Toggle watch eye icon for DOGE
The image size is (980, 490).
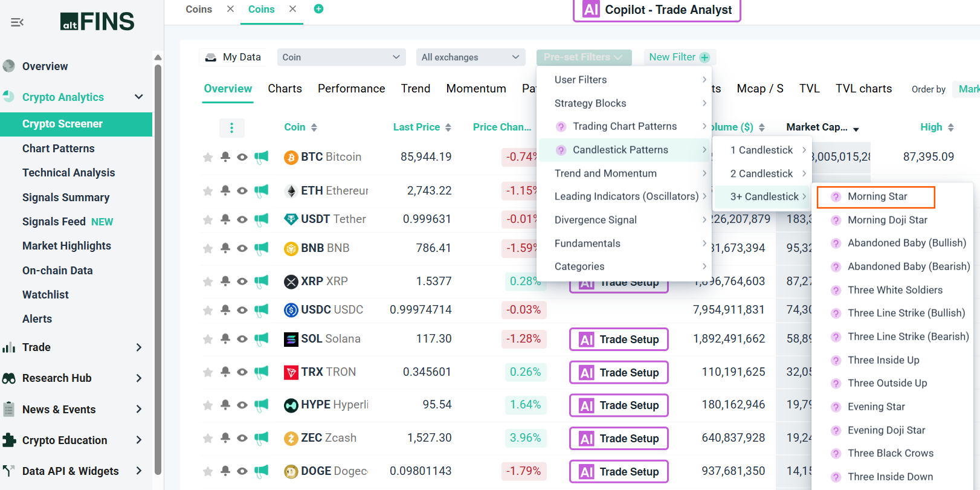pos(242,471)
